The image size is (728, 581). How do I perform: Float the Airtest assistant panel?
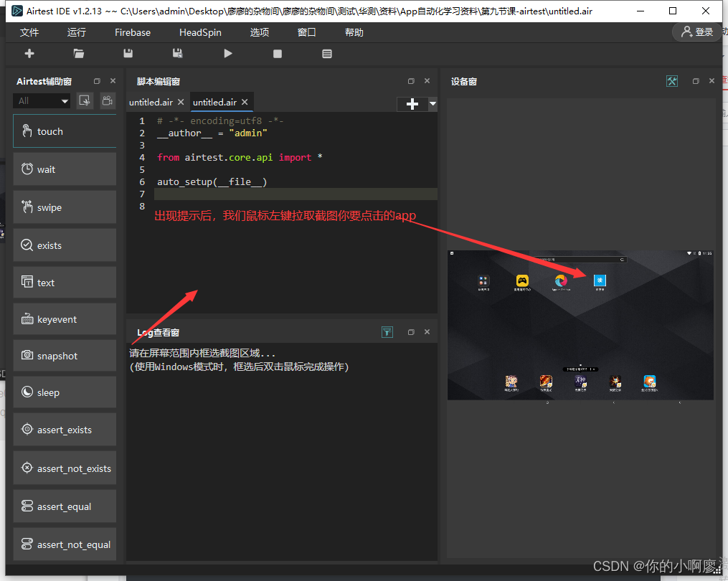(97, 81)
